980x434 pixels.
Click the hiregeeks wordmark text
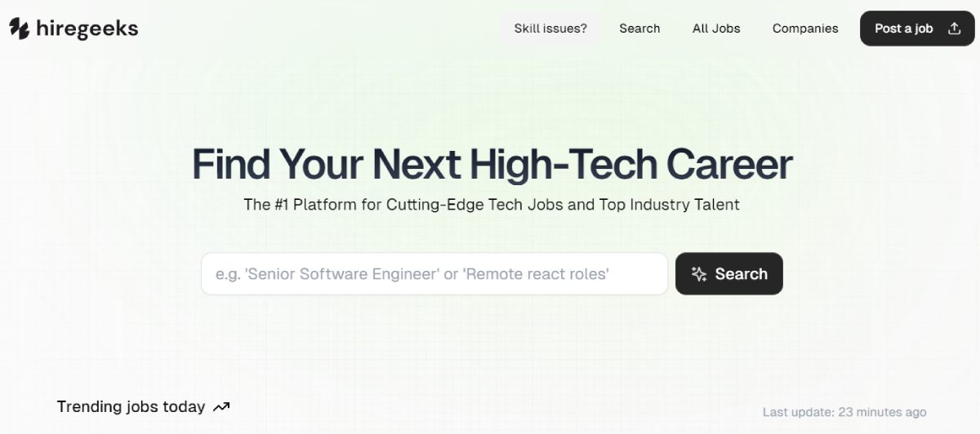point(87,29)
